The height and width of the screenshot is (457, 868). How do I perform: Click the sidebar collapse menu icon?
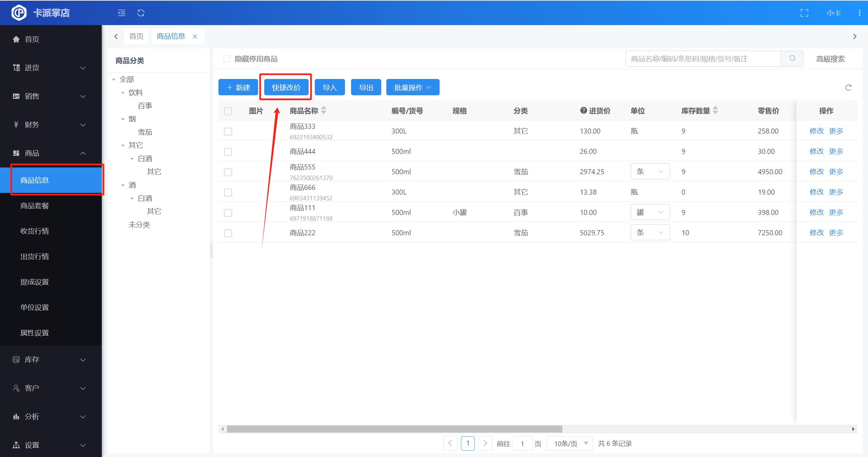(x=121, y=13)
